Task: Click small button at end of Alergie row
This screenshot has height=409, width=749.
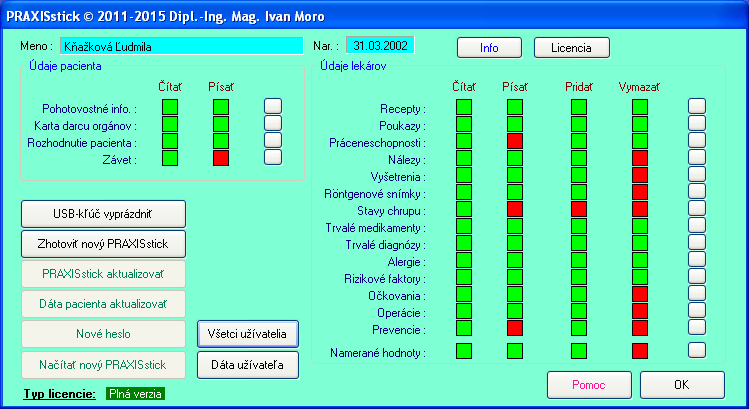Action: [x=697, y=259]
